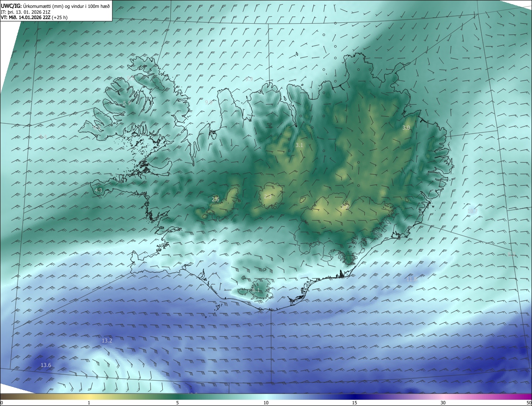532x406 pixels.
Task: Click the 11.8 value label off the southeast coast
Action: coord(411,279)
